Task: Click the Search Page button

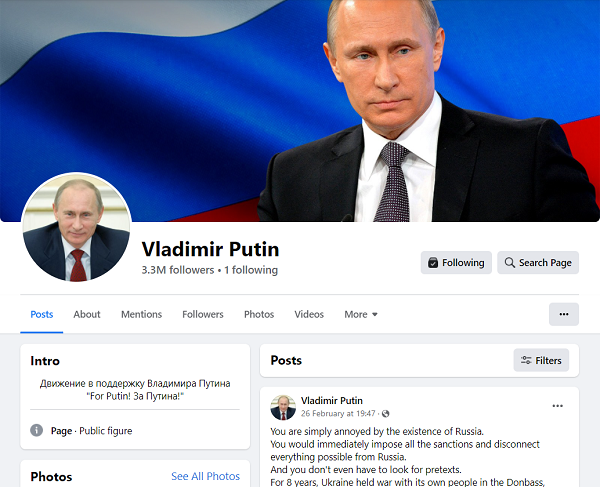Action: coord(538,262)
